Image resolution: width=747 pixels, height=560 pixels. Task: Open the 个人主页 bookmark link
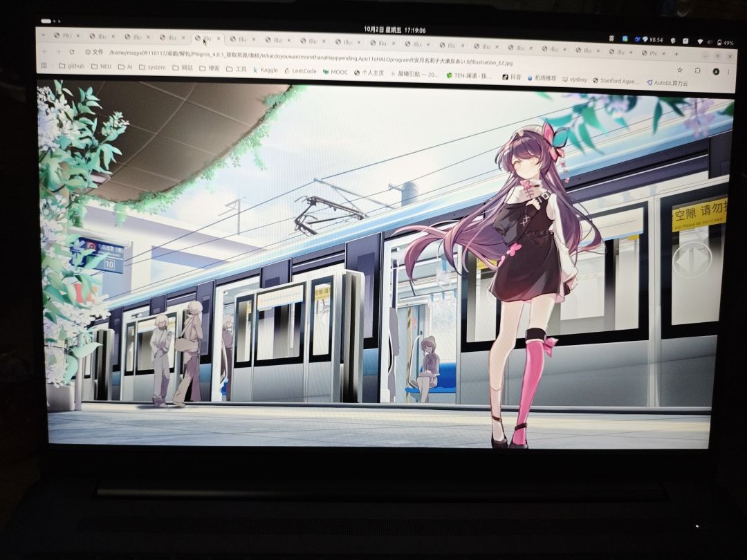click(x=369, y=73)
